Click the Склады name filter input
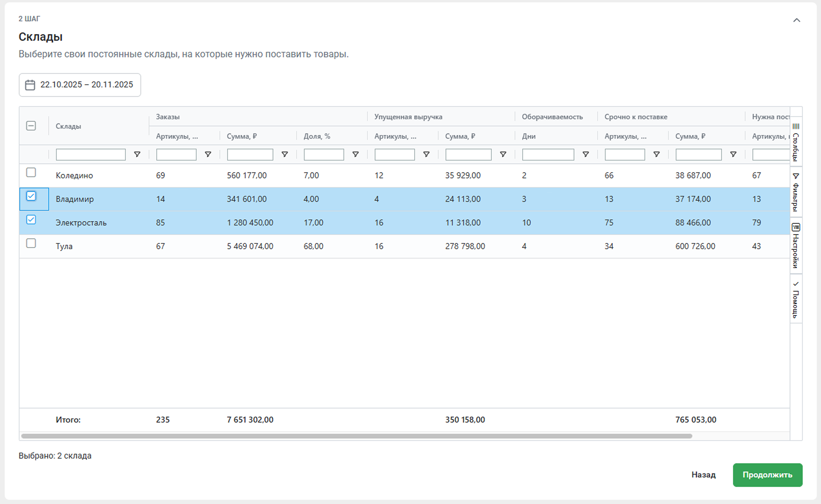This screenshot has height=504, width=821. [x=91, y=155]
